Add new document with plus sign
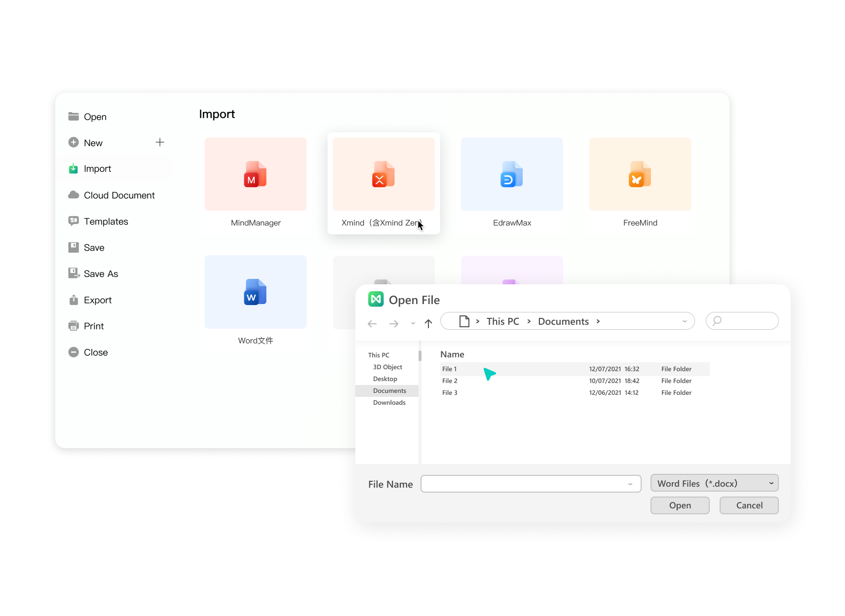Screen dimensions: 845x616 point(160,142)
